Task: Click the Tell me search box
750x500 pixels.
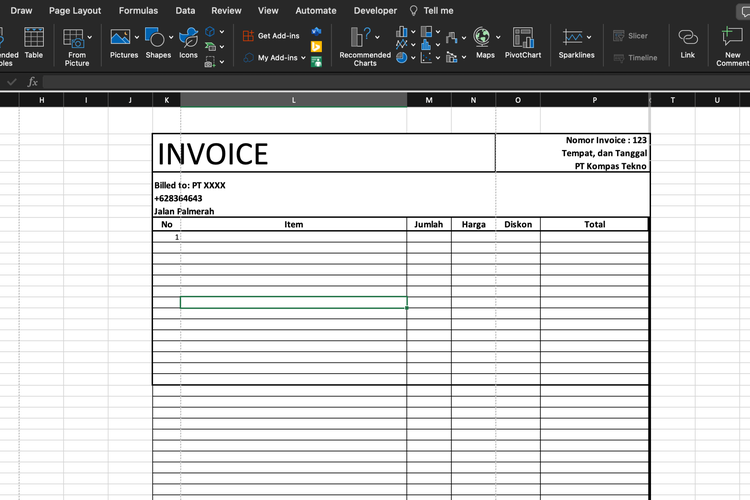Action: (x=432, y=11)
